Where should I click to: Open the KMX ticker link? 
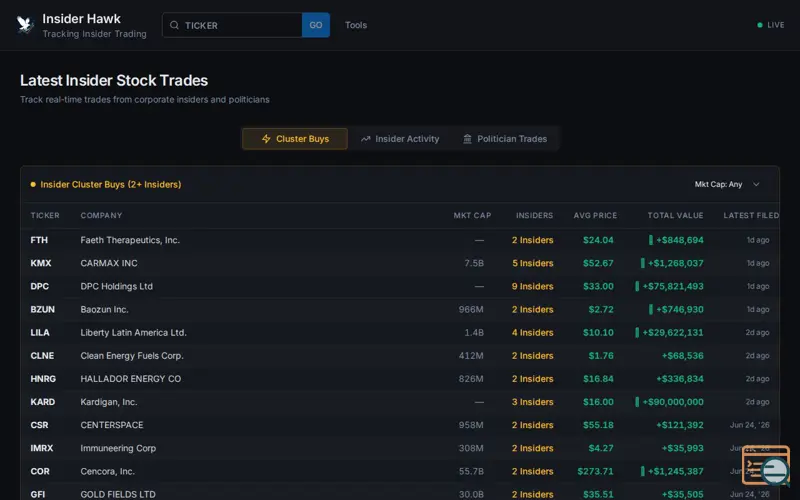(41, 263)
